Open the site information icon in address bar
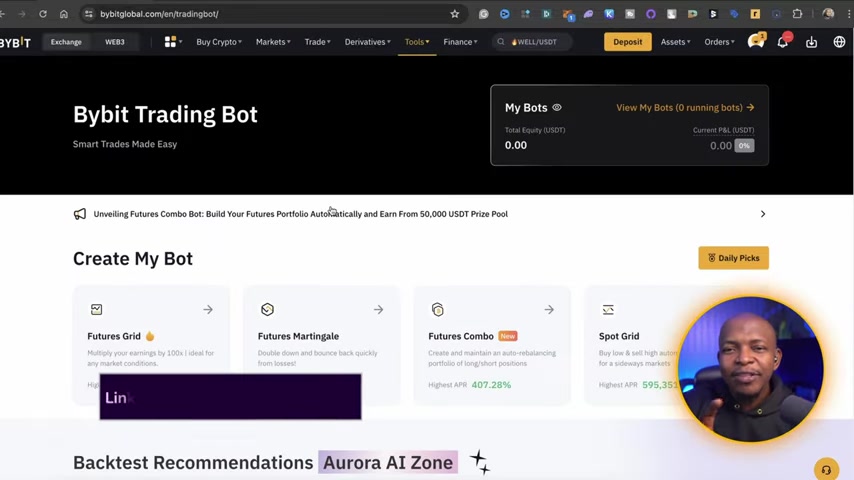 point(89,14)
